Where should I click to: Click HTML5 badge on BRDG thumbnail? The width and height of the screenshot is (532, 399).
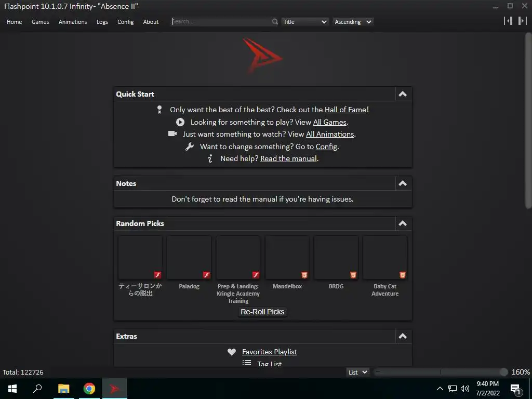coord(353,275)
